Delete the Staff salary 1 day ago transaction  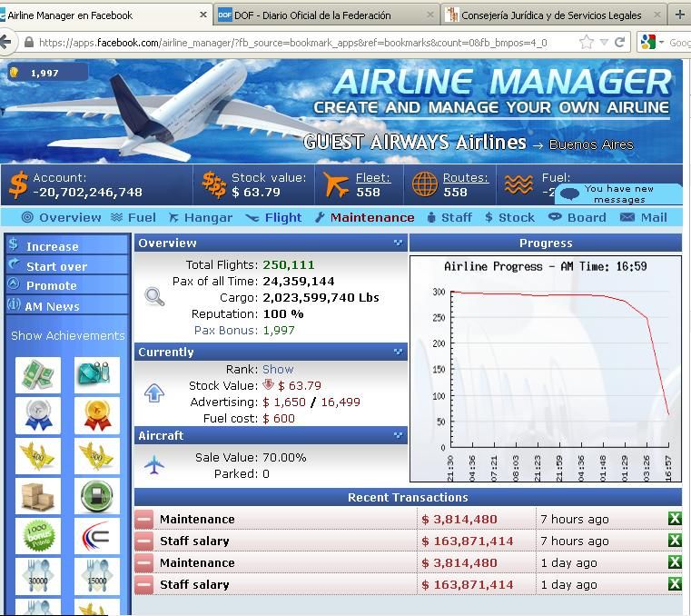click(675, 584)
